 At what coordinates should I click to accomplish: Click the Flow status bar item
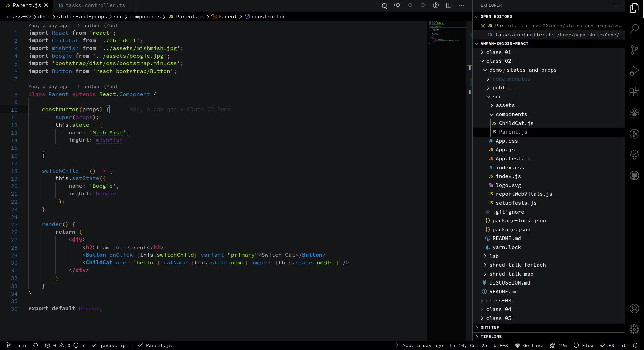(584, 345)
